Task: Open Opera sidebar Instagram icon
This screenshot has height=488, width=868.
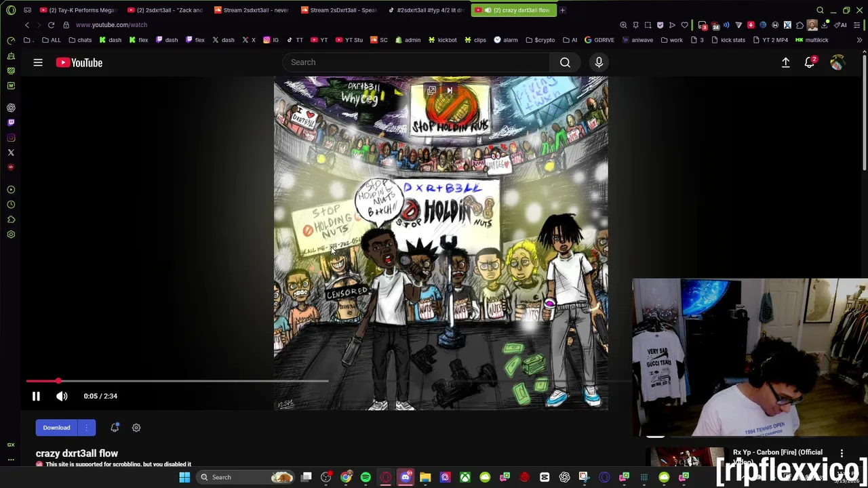Action: (11, 138)
